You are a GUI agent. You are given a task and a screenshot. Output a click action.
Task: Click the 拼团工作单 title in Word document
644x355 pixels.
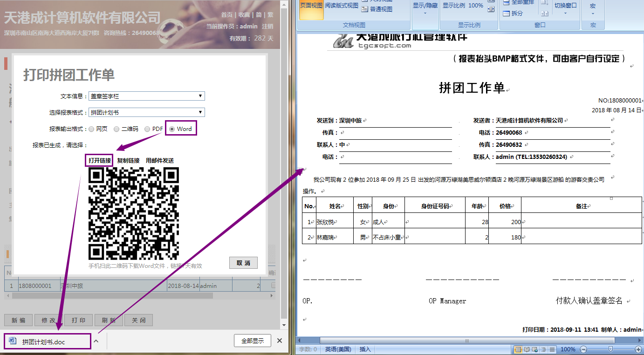point(472,88)
